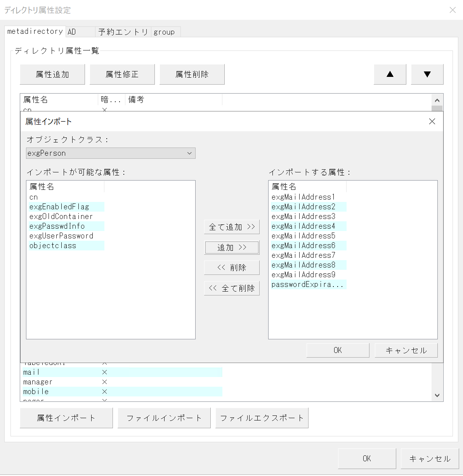Close the 属性インポート dialog with its X icon
The height and width of the screenshot is (476, 463).
point(432,121)
